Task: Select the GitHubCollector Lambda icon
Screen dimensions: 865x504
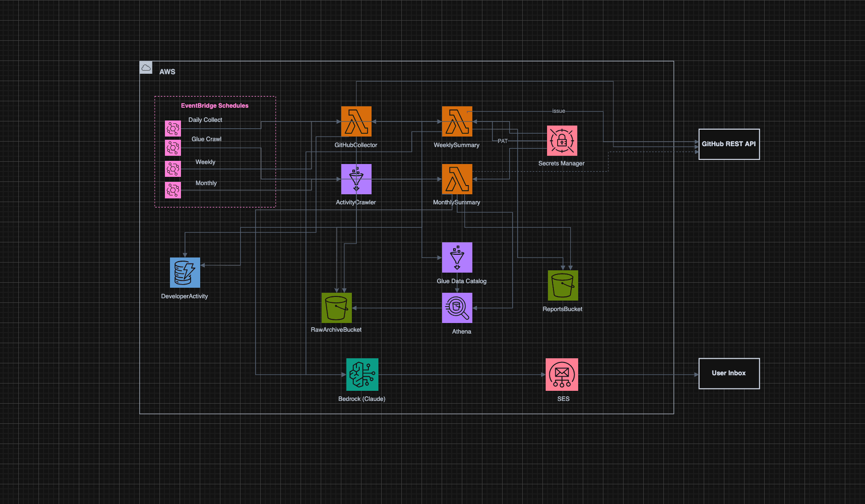Action: click(356, 121)
